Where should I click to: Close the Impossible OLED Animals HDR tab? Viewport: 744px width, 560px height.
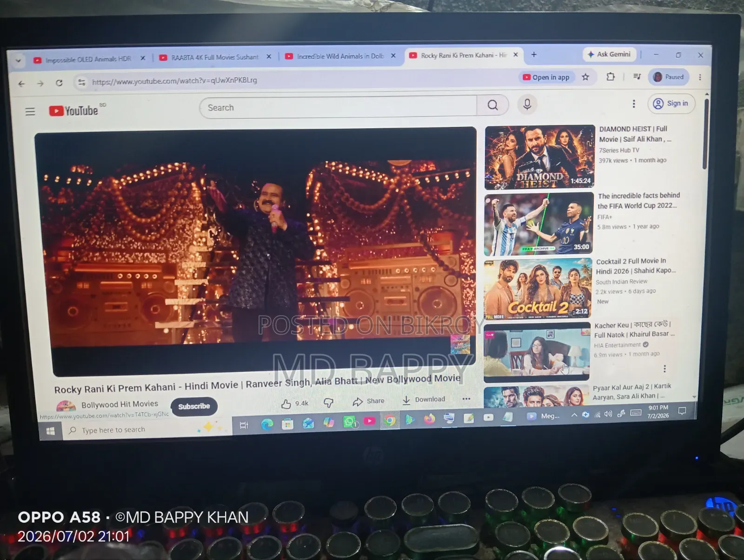coord(143,58)
